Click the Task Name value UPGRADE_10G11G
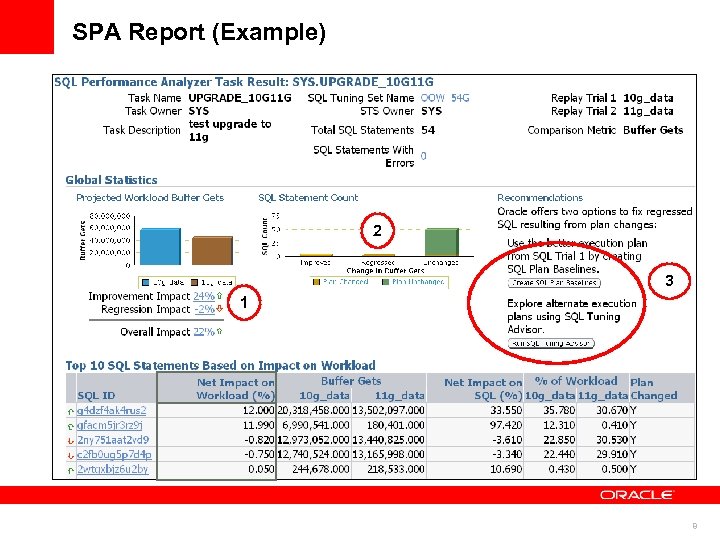Viewport: 720px width, 540px height. 240,98
